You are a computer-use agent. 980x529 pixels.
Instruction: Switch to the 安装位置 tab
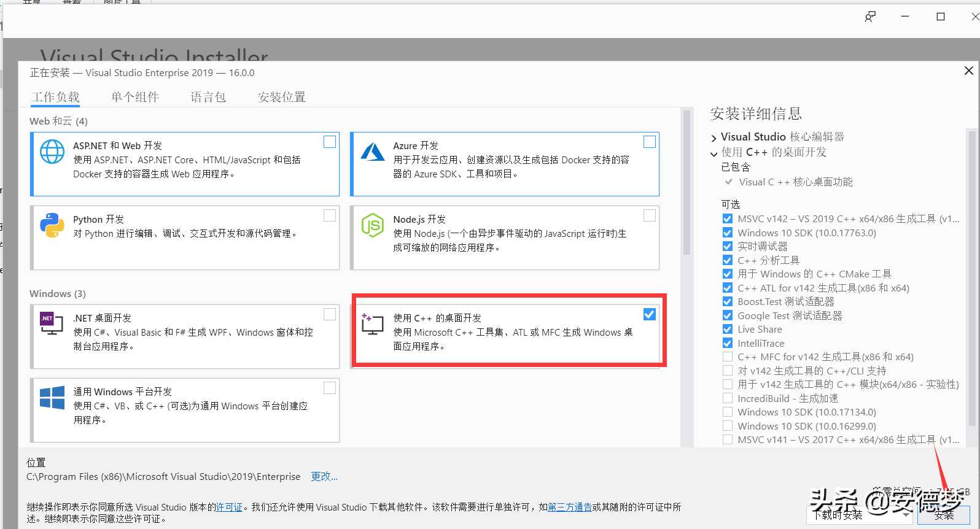tap(282, 97)
